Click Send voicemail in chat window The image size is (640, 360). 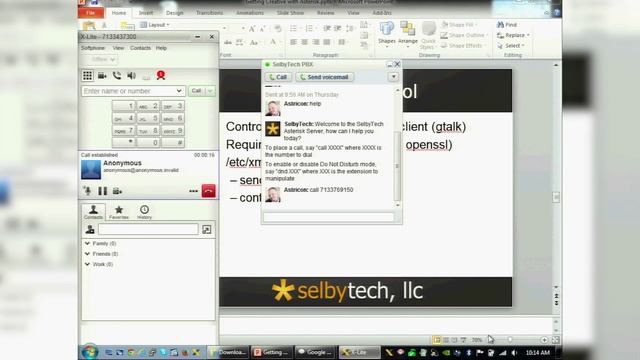(324, 77)
